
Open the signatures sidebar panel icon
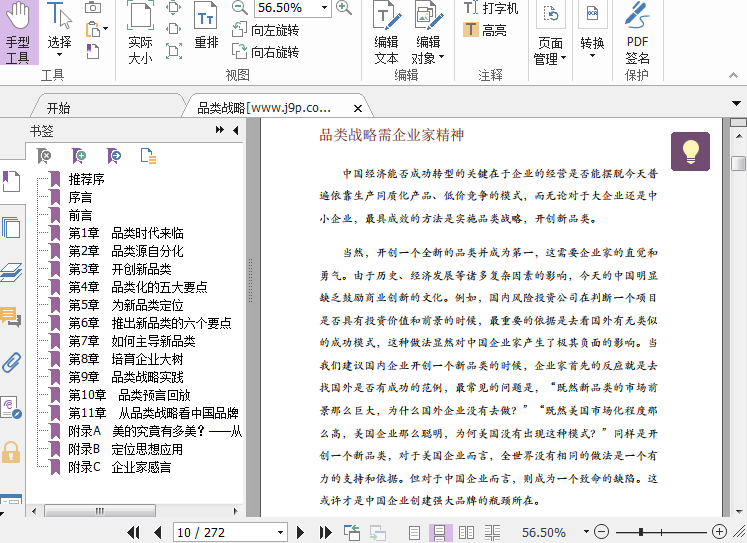tap(11, 407)
